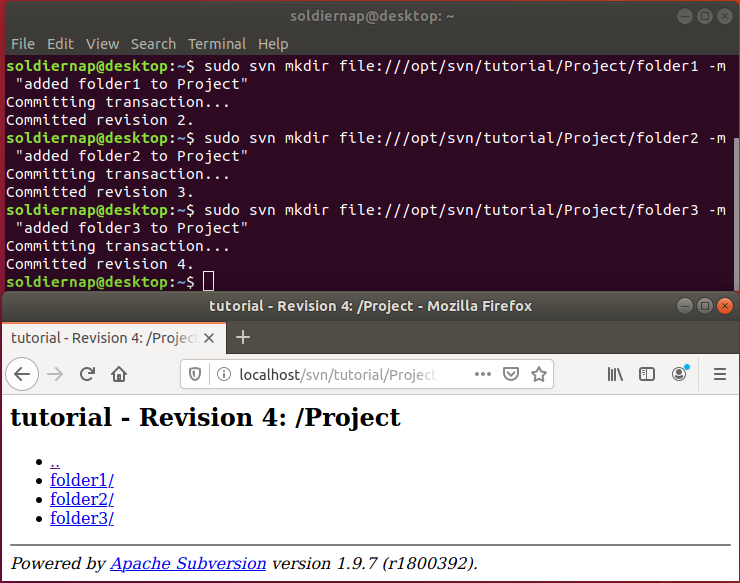Open the Firefox account icon
Screen dimensions: 740x583
point(680,374)
